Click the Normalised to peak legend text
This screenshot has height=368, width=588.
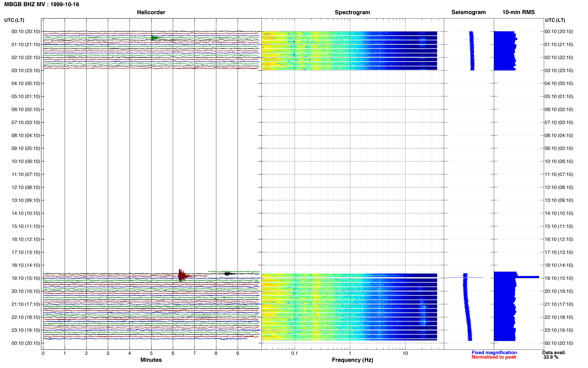(x=494, y=357)
